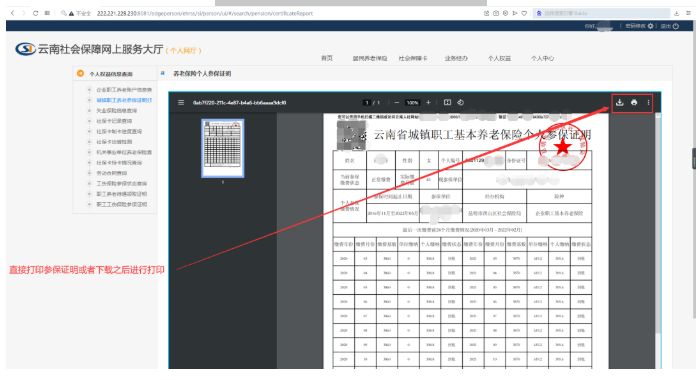The width and height of the screenshot is (700, 380).
Task: Click the 100% zoom level field
Action: pyautogui.click(x=412, y=102)
